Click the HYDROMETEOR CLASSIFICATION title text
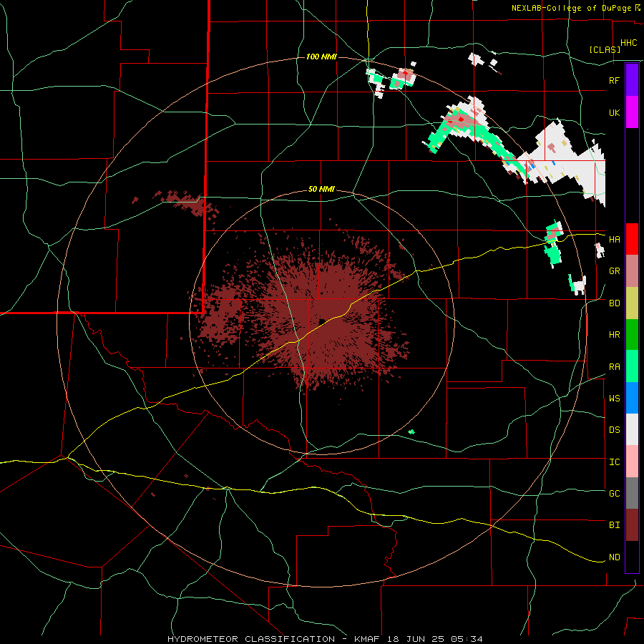This screenshot has width=644, height=644. (x=251, y=639)
